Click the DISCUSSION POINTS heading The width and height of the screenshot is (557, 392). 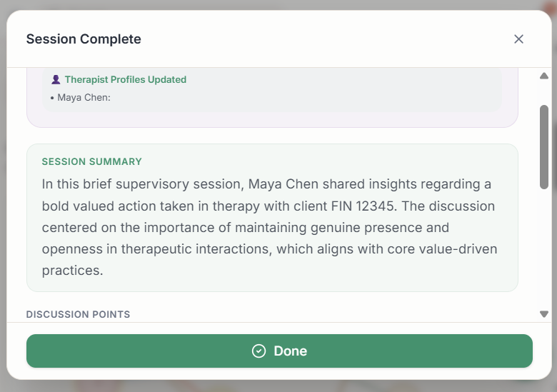point(78,315)
